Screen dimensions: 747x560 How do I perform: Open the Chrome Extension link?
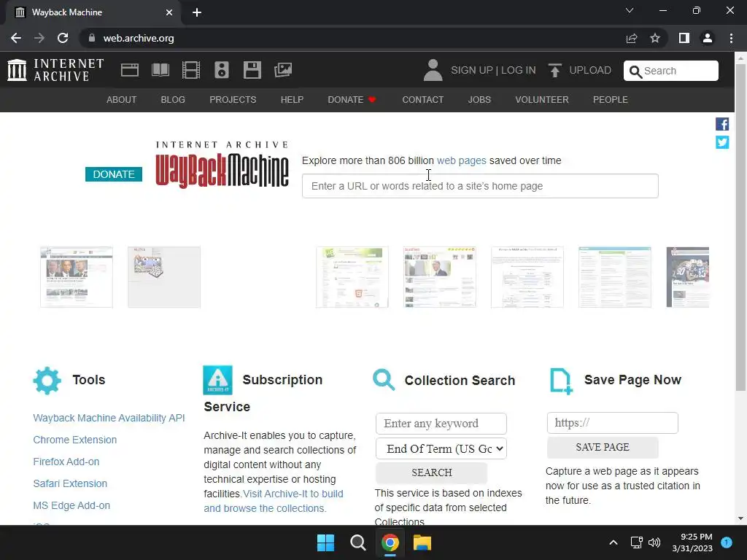(x=75, y=440)
